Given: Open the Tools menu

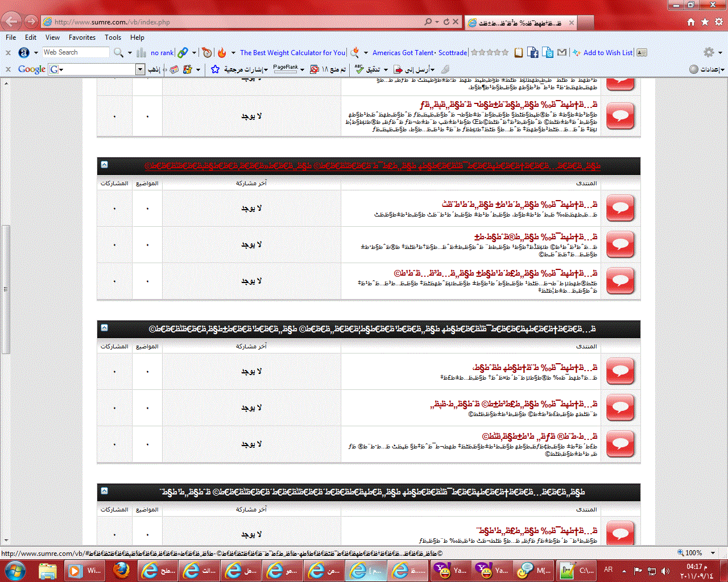Looking at the screenshot, I should [x=113, y=38].
